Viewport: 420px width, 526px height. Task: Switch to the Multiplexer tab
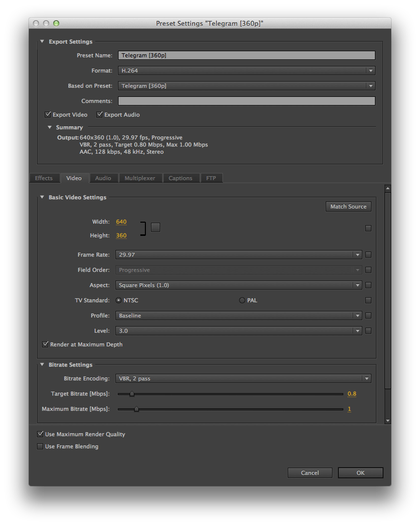click(x=140, y=178)
